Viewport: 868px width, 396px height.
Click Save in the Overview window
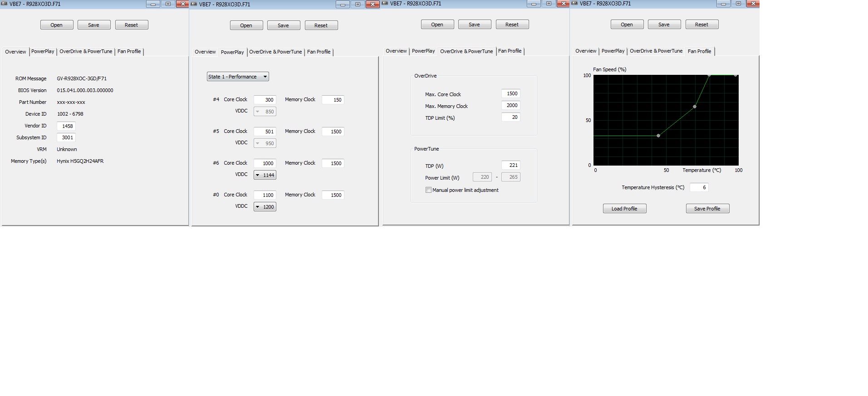tap(94, 25)
